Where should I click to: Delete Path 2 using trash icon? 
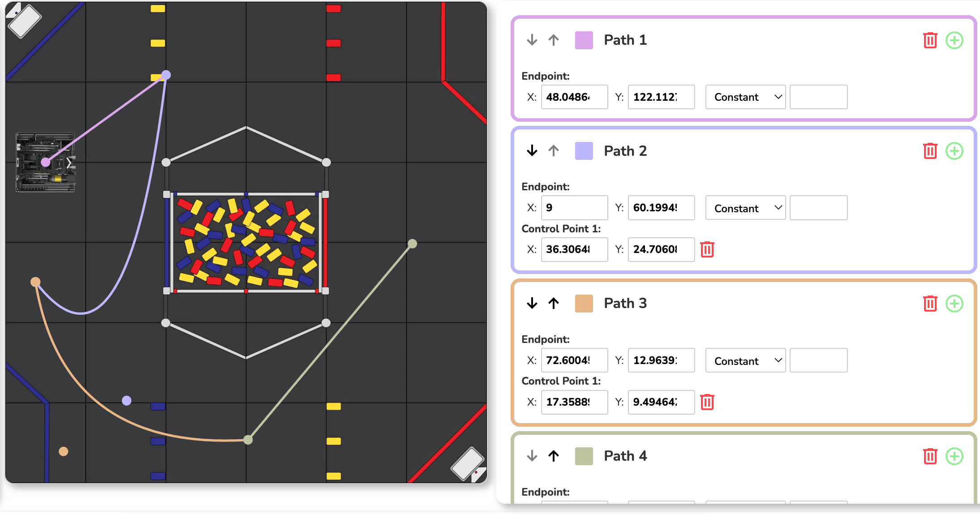[x=930, y=151]
